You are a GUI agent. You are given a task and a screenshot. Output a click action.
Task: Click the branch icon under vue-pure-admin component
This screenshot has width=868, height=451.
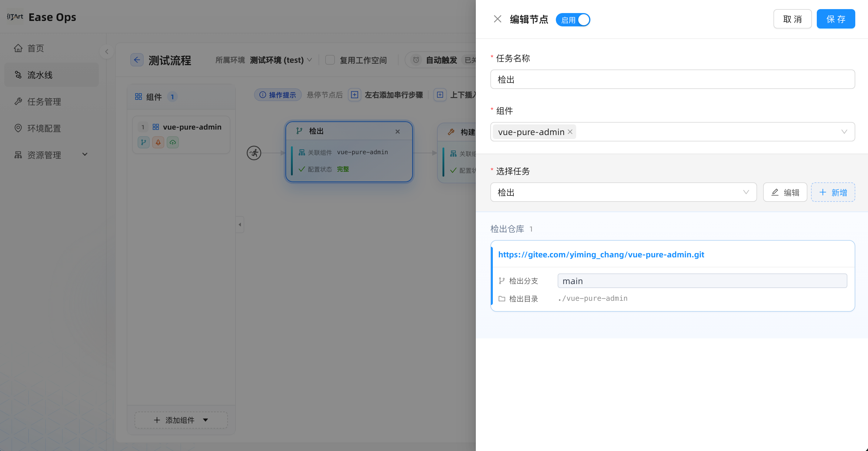(x=144, y=142)
